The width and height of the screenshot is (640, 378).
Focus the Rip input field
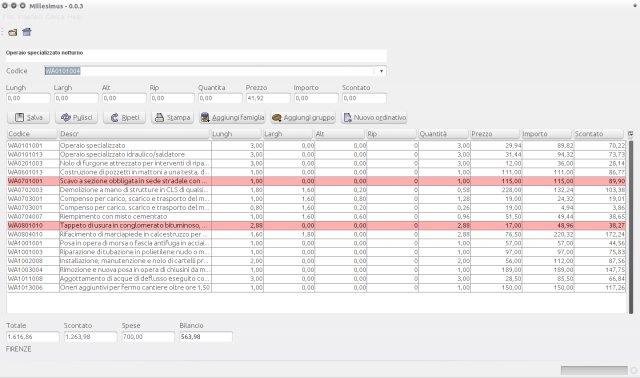(172, 98)
